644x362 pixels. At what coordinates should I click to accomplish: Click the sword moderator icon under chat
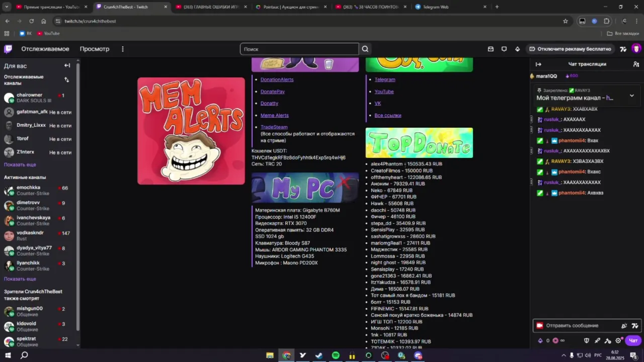tap(597, 340)
